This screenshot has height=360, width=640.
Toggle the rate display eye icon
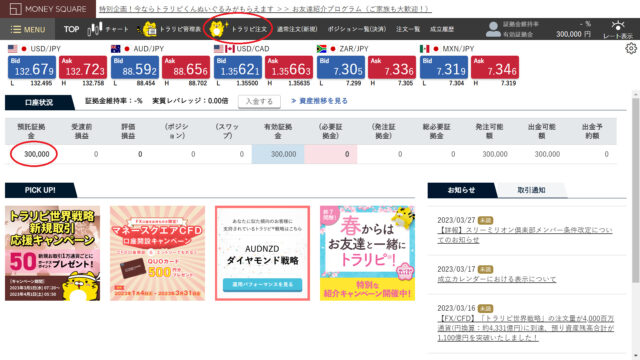click(x=618, y=26)
